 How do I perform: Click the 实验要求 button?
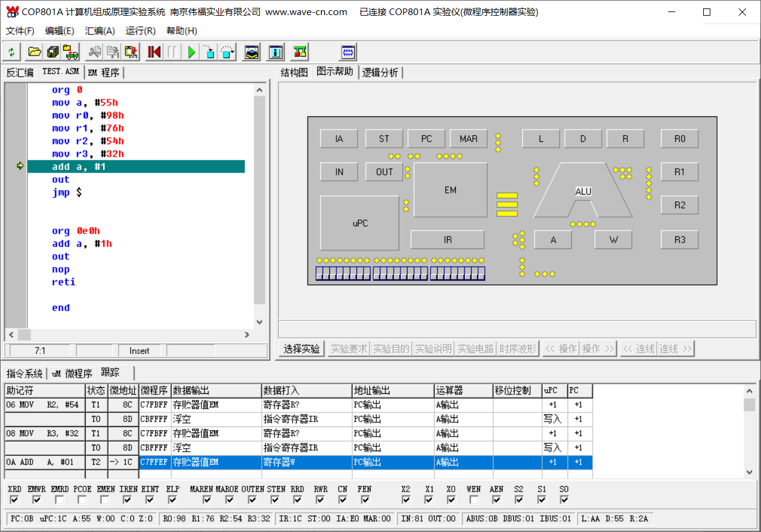pyautogui.click(x=349, y=349)
